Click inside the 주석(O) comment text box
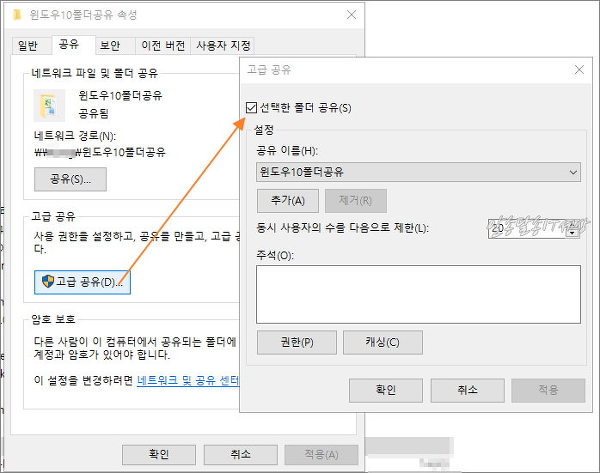Screen dimensions: 600x473 coord(418,294)
